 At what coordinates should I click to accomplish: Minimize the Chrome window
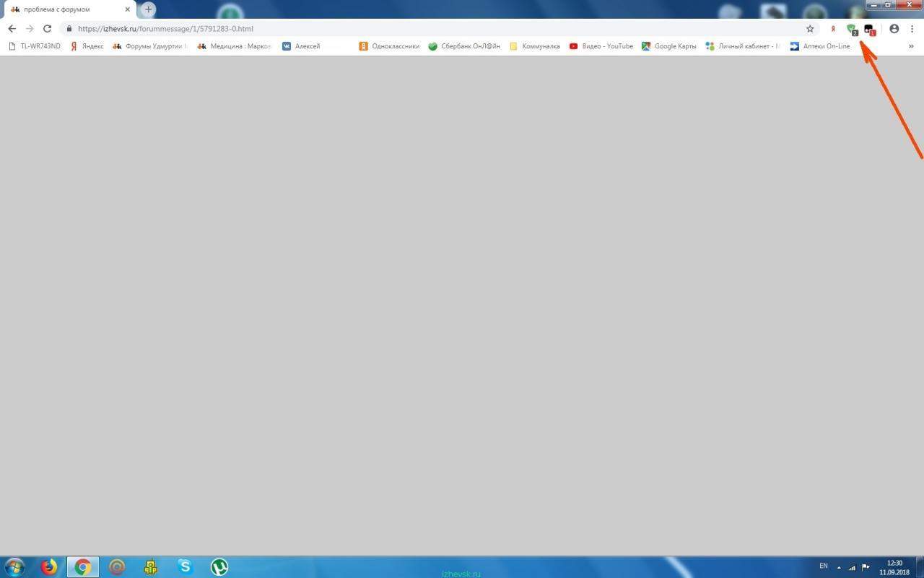point(873,4)
